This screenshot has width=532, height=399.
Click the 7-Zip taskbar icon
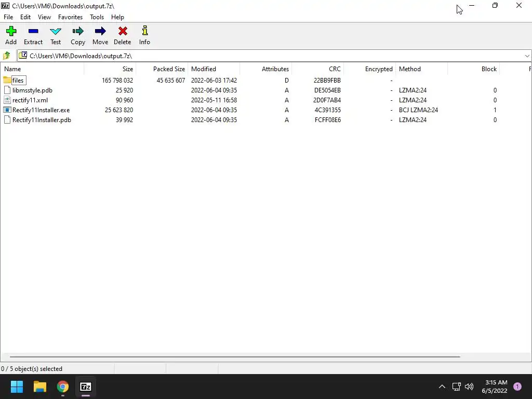(x=86, y=387)
